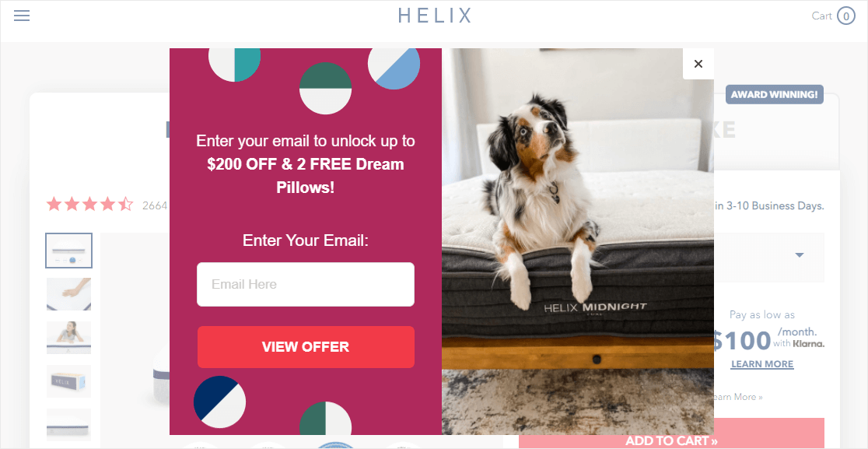Image resolution: width=868 pixels, height=449 pixels.
Task: Click ADD TO CART button
Action: click(671, 433)
